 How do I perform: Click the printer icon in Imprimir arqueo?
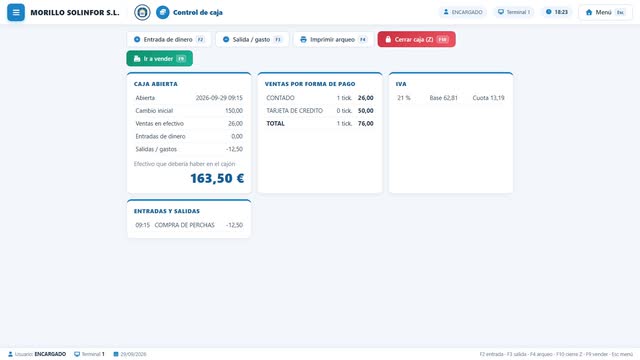(303, 40)
